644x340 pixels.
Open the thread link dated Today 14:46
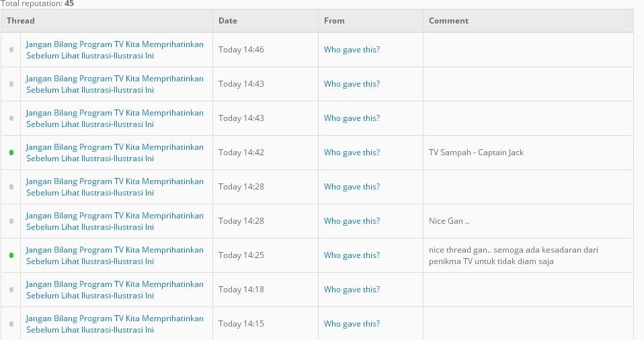tap(114, 50)
